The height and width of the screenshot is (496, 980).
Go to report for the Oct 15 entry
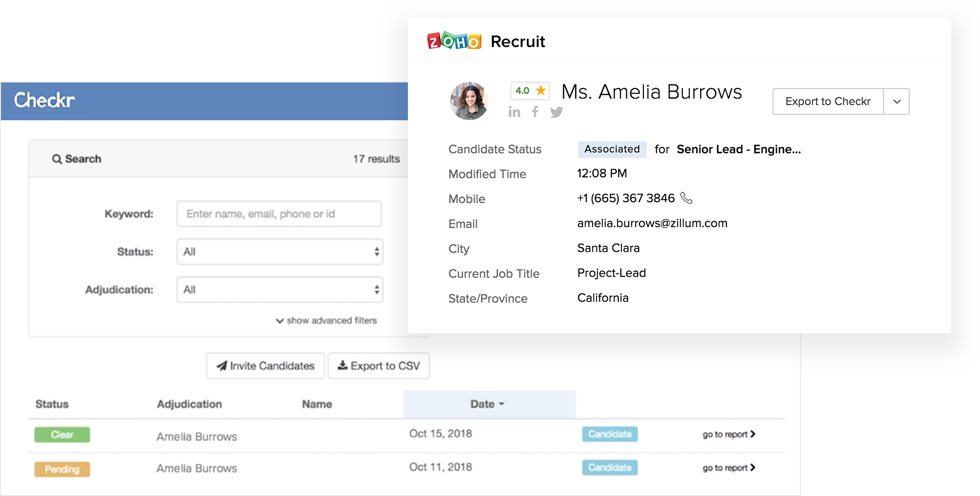728,433
